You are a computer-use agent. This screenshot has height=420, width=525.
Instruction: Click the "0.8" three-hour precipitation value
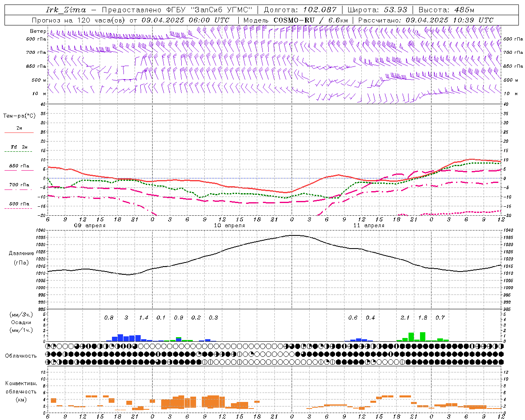(x=109, y=318)
